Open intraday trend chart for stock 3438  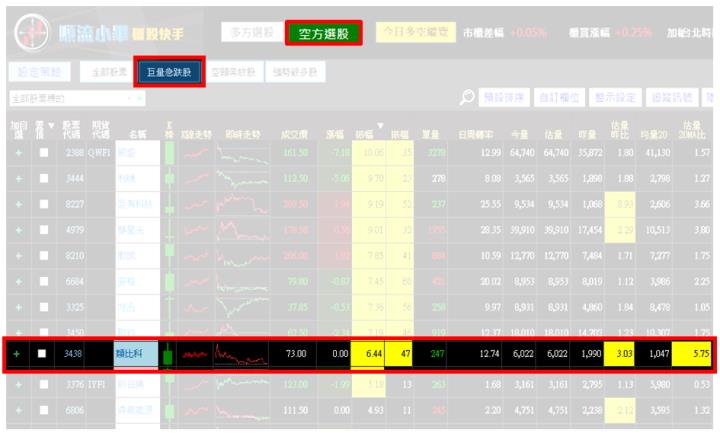pos(242,354)
